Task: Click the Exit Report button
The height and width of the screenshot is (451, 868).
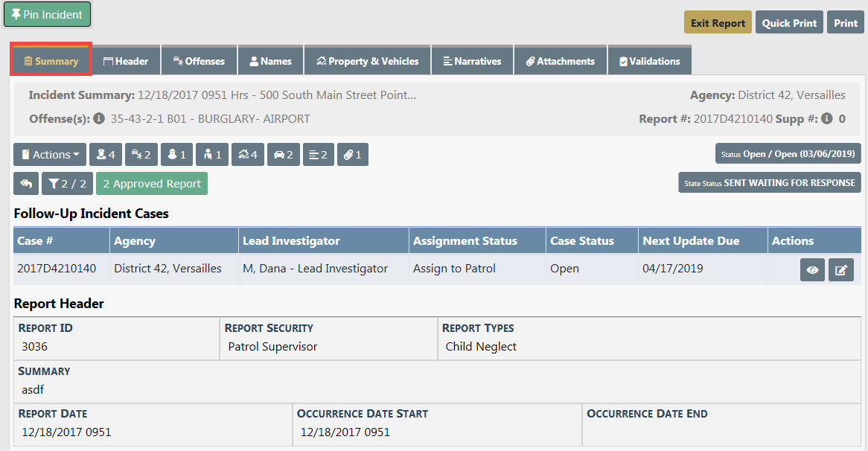Action: [718, 23]
